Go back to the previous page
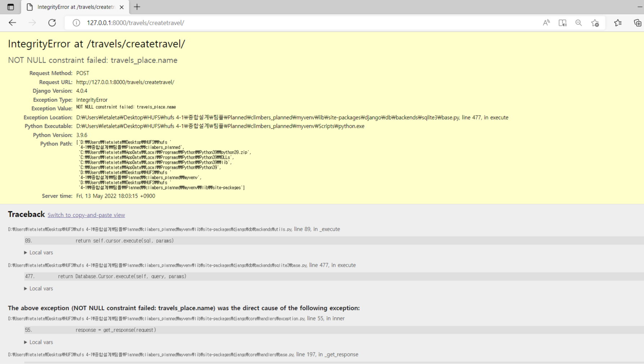Screen dimensions: 644x364 click(12, 23)
